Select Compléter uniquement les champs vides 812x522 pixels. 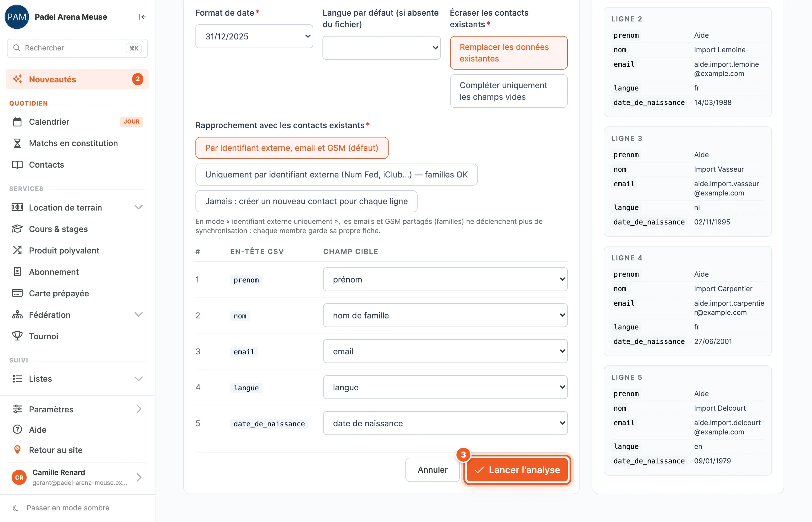point(509,91)
